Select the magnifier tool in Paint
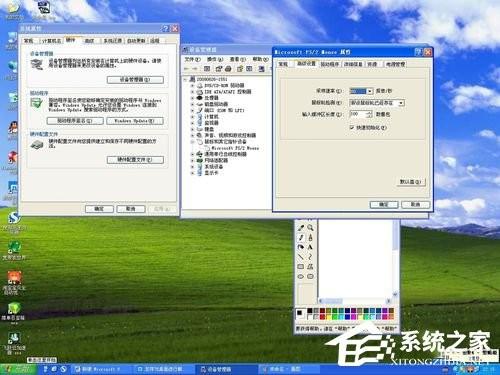Image resolution: width=500 pixels, height=375 pixels. [310, 228]
